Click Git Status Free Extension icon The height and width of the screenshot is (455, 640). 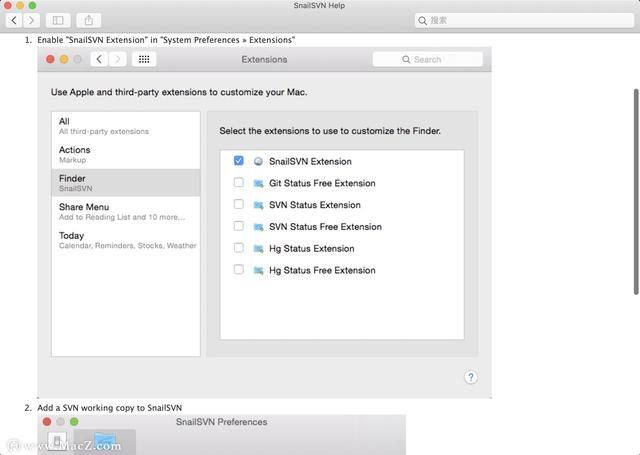pyautogui.click(x=258, y=183)
